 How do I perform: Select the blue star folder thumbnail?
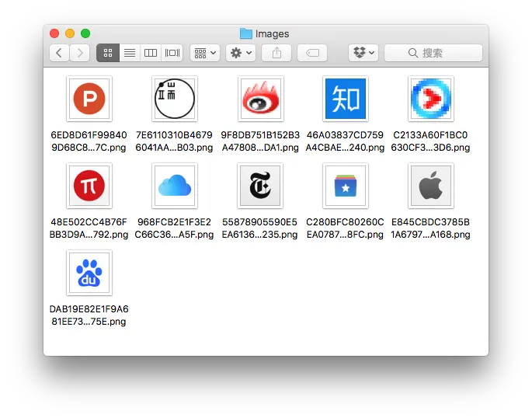(346, 186)
